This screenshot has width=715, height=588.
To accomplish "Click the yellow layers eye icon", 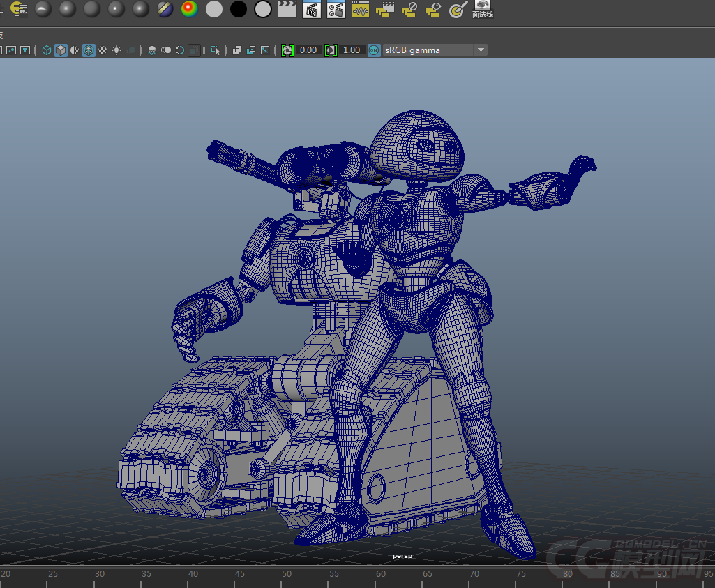I will 433,9.
